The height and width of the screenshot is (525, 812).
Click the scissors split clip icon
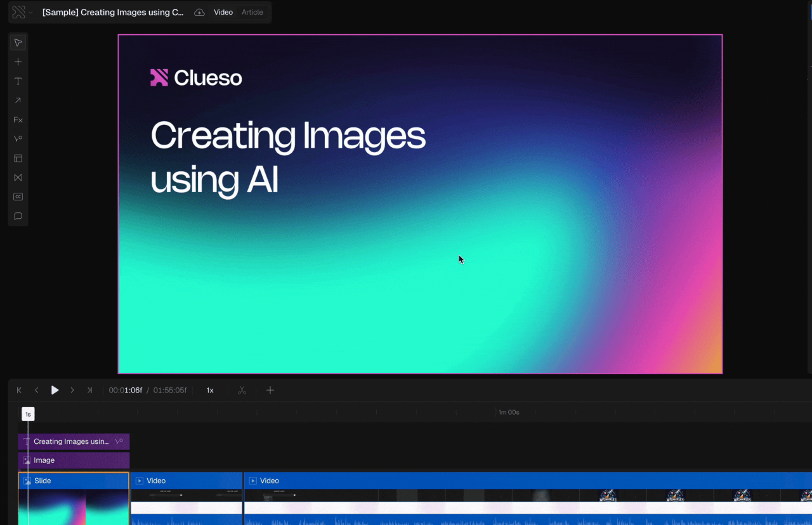(242, 391)
